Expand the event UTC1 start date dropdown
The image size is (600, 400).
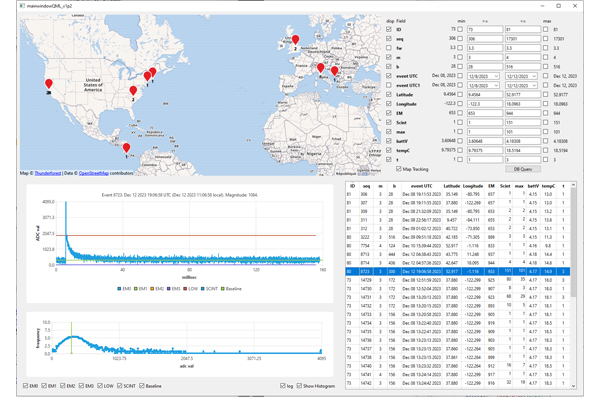point(496,85)
